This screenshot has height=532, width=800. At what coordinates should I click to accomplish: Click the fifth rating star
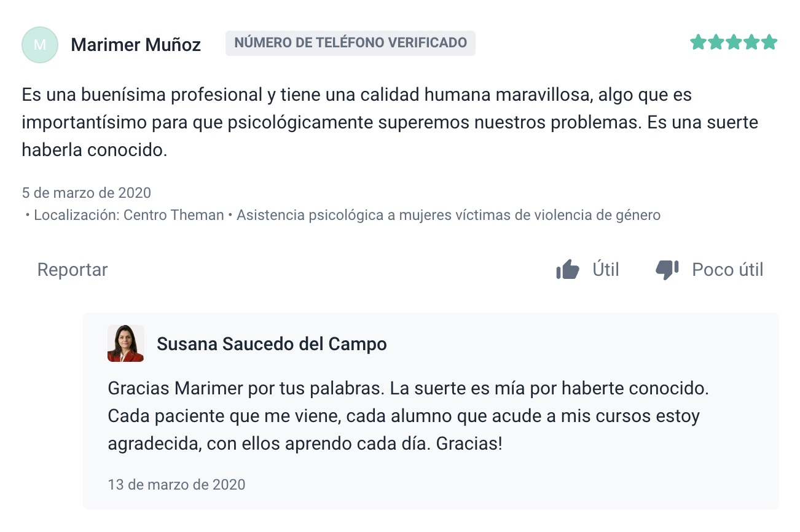(x=769, y=42)
